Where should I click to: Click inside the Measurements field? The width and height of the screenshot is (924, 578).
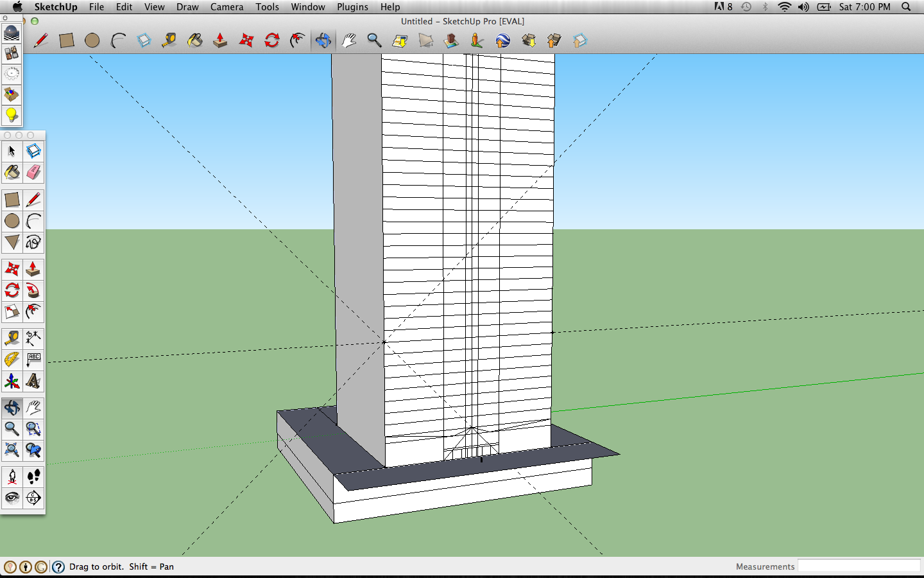point(860,566)
